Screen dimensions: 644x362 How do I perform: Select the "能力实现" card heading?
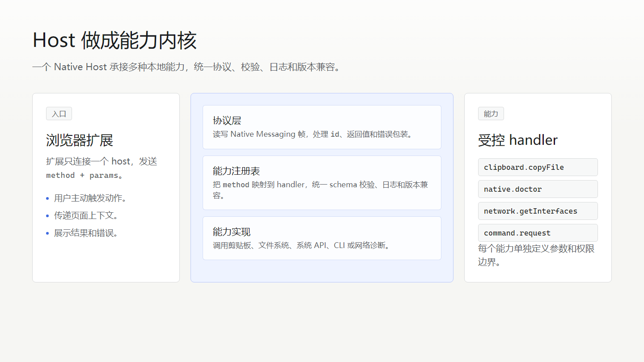232,232
